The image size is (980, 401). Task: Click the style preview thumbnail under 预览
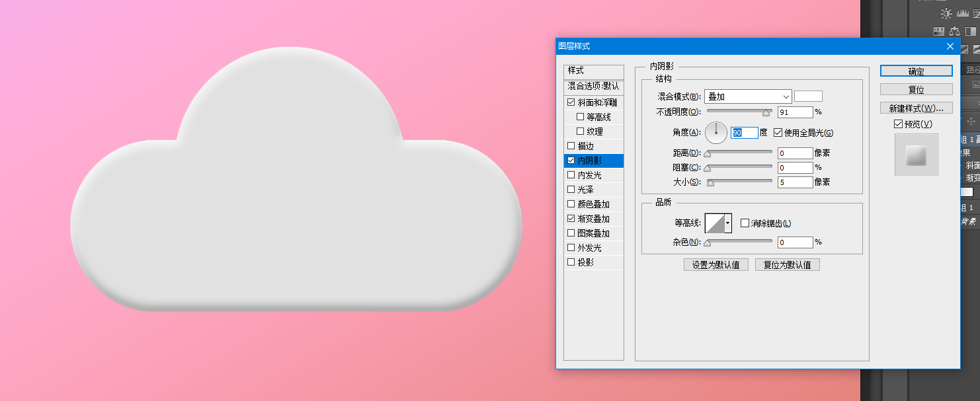pyautogui.click(x=917, y=155)
